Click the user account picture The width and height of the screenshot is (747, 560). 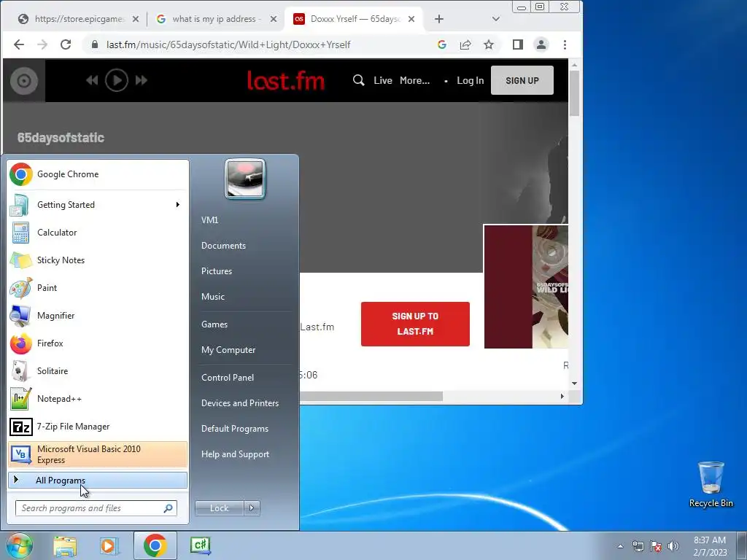click(x=245, y=179)
